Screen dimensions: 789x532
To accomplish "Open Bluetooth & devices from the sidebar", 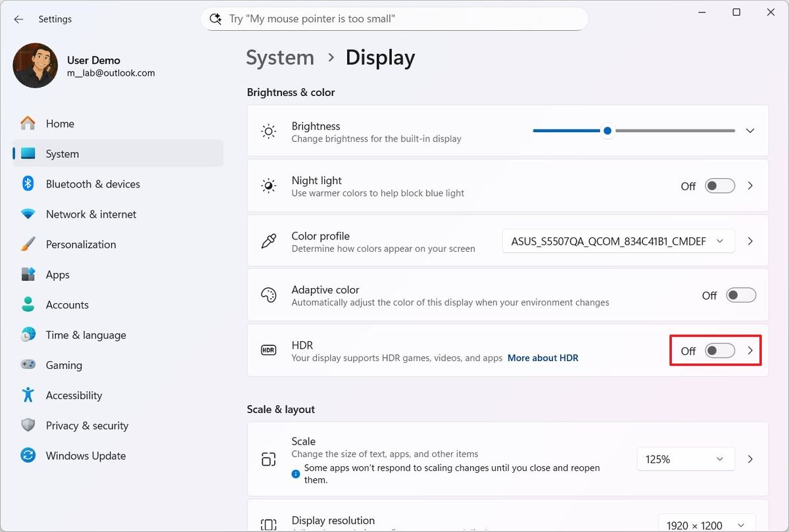I will click(27, 183).
